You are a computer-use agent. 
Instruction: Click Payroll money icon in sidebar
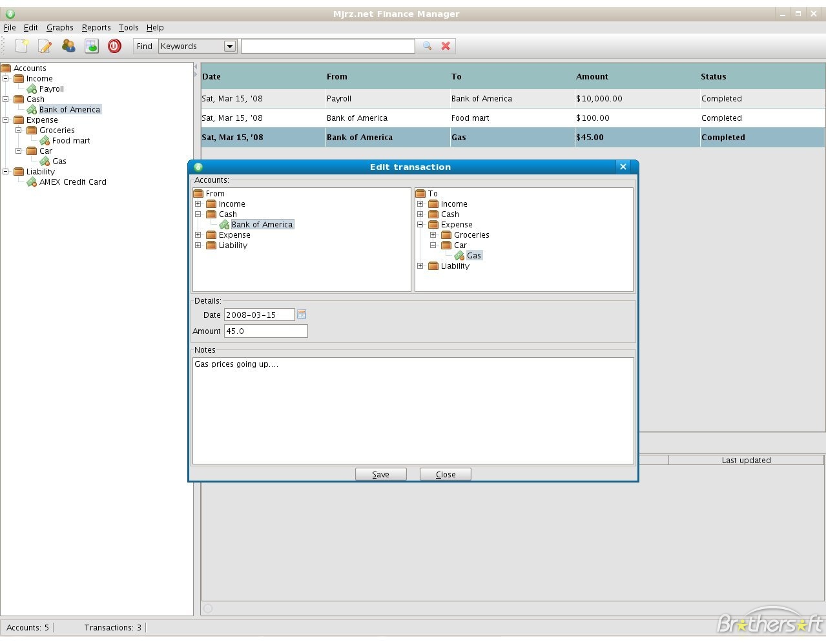coord(32,88)
